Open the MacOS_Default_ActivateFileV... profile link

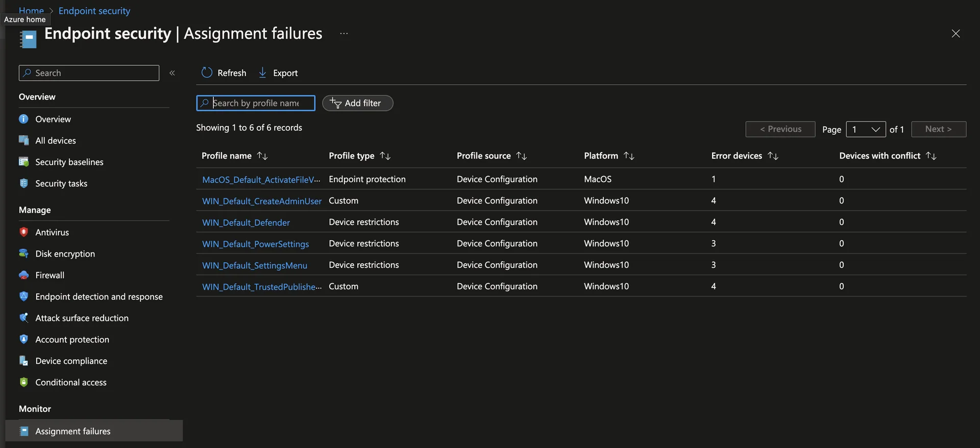tap(261, 180)
